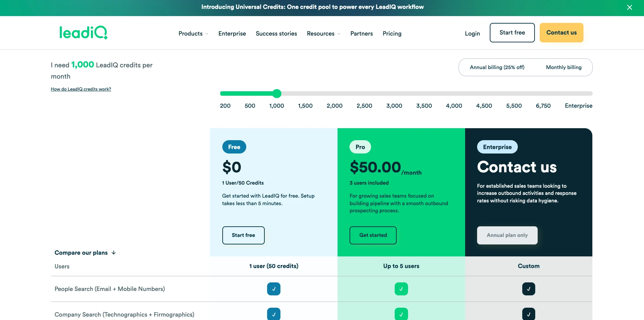Image resolution: width=644 pixels, height=320 pixels.
Task: Click the yellow Contact us button
Action: 561,33
